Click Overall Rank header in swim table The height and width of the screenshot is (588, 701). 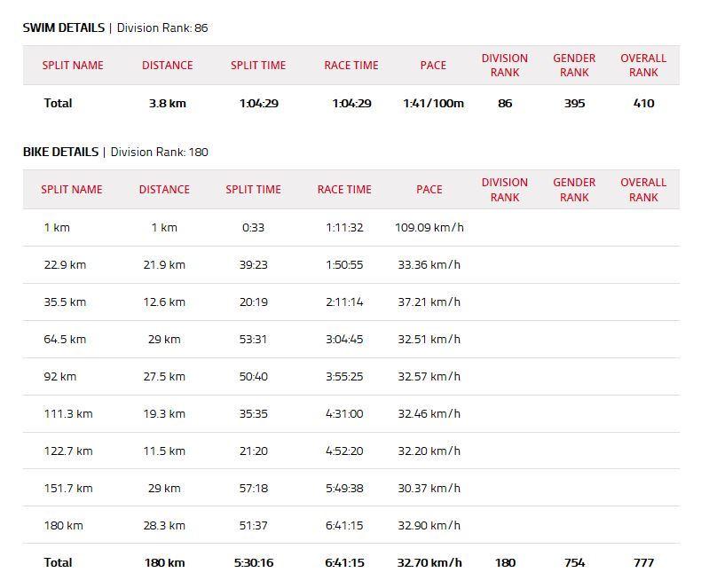point(643,66)
